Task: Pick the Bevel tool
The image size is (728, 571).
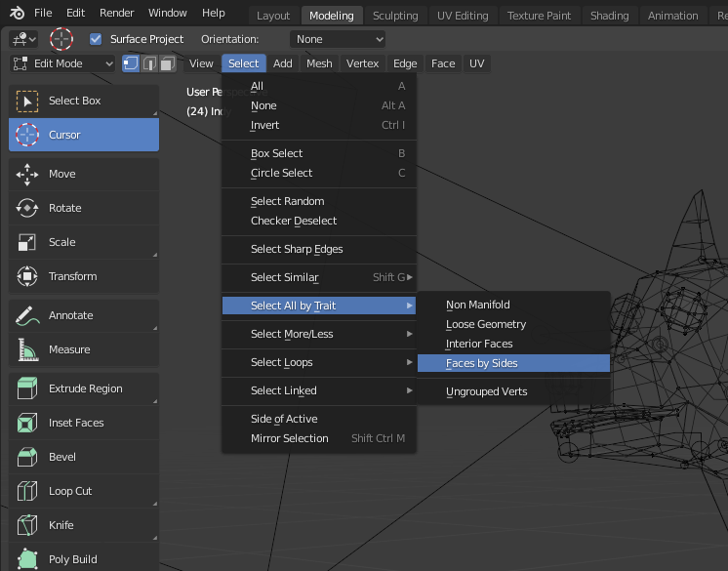Action: point(83,457)
